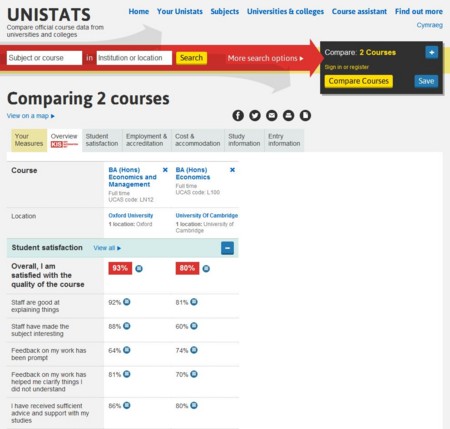Click 'UCAS code: LN12' text
Screen dimensions: 450x429
131,200
